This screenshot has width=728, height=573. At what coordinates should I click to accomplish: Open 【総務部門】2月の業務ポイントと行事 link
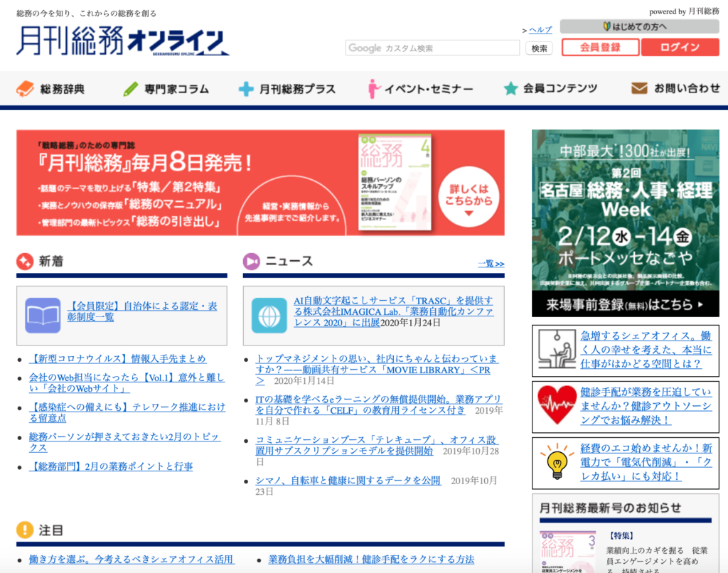pyautogui.click(x=111, y=466)
